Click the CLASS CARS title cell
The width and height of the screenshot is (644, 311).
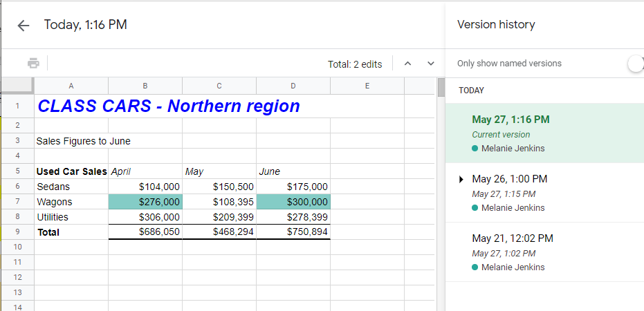tap(169, 106)
